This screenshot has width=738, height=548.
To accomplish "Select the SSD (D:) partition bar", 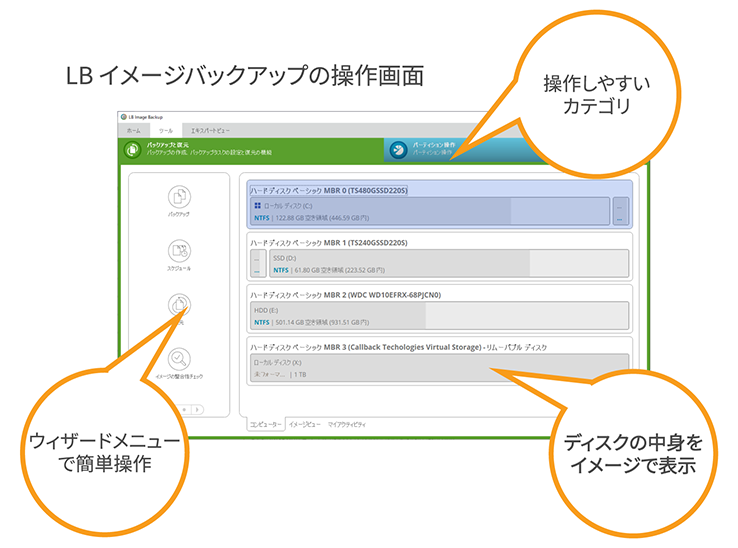I will point(449,263).
